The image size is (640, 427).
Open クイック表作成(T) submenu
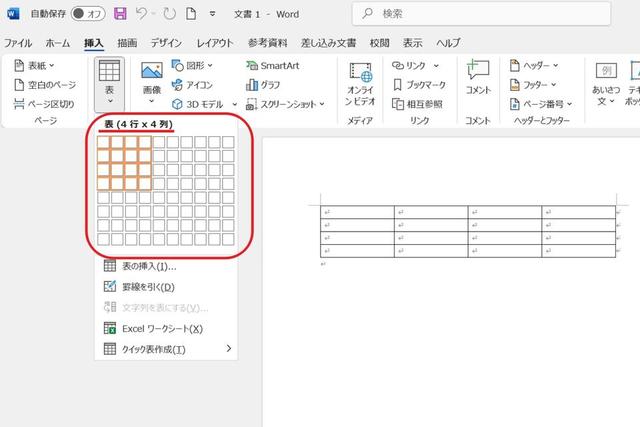166,349
